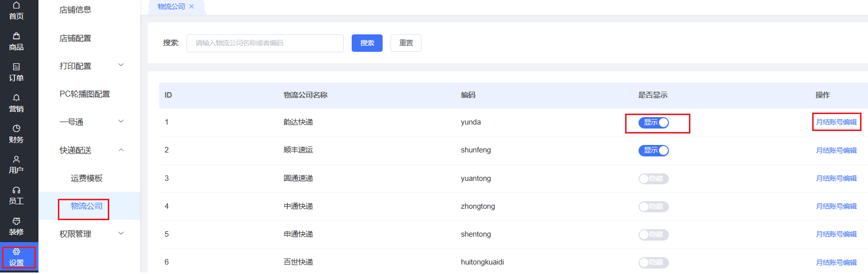Toggle display switch for 顺丰速运
The height and width of the screenshot is (274, 868).
click(x=653, y=150)
